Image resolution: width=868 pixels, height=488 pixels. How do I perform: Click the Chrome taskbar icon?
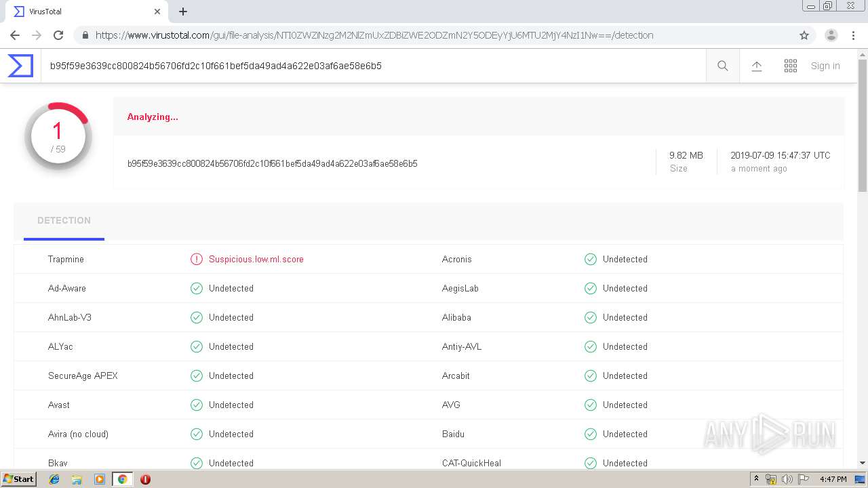[122, 479]
